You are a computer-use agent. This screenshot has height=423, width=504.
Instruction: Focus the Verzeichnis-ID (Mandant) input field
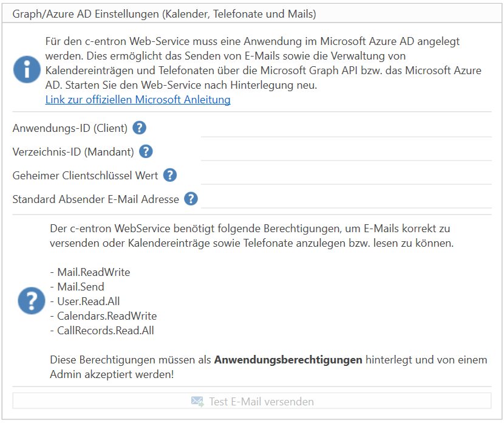346,152
